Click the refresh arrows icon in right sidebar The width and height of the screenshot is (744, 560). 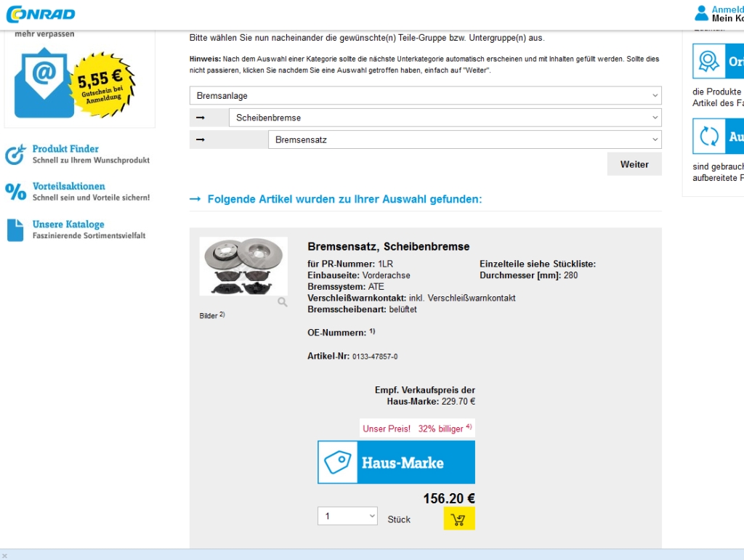709,136
